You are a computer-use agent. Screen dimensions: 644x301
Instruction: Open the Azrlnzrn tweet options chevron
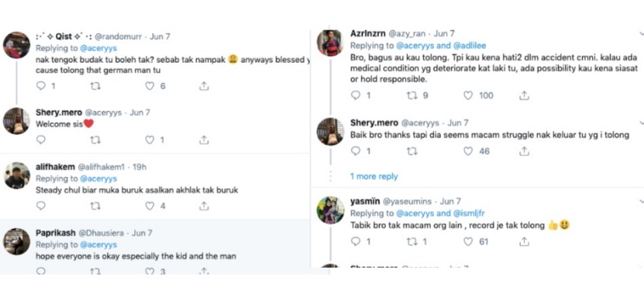pos(641,33)
